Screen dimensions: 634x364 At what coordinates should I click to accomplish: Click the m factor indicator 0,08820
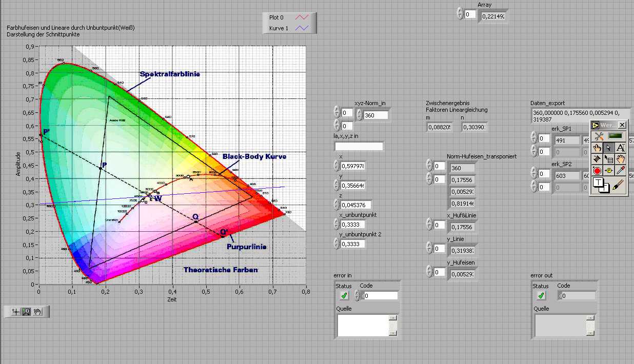[440, 127]
